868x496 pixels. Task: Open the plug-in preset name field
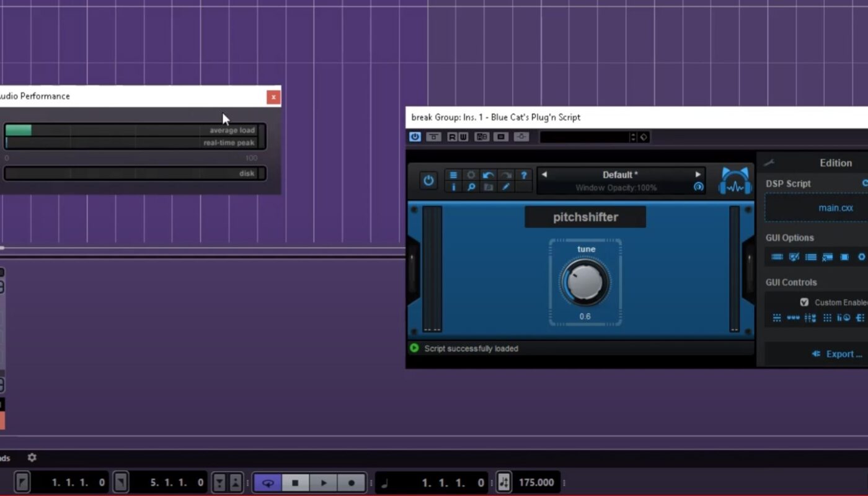585,137
